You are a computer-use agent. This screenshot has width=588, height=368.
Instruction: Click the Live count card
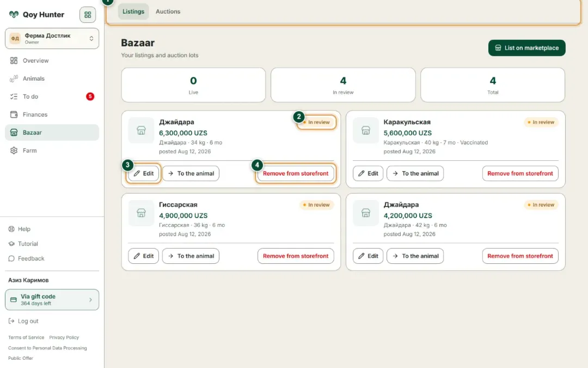coord(193,85)
